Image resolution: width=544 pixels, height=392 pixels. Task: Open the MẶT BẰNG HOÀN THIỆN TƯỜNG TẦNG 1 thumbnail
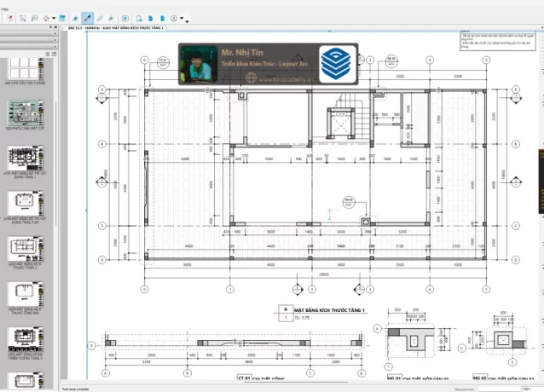[x=25, y=340]
